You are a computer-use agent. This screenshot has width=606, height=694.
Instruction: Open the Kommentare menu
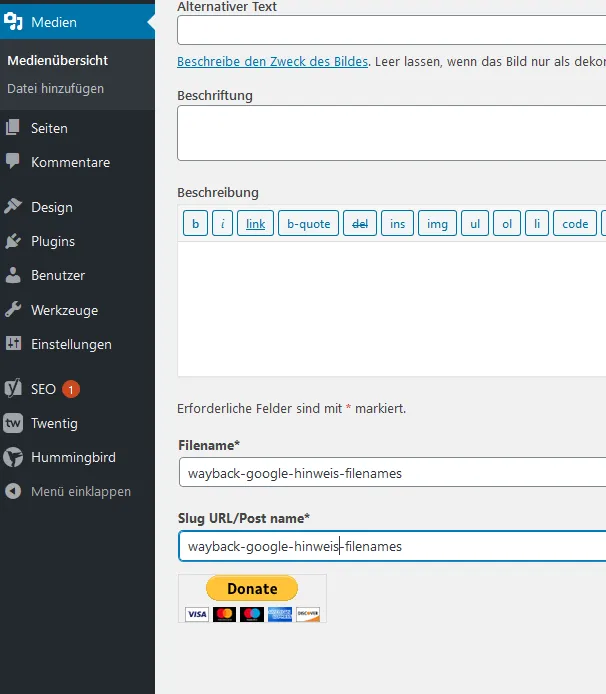[x=77, y=162]
